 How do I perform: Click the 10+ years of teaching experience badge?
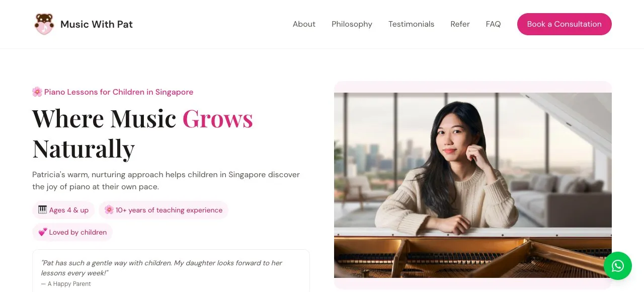point(164,210)
